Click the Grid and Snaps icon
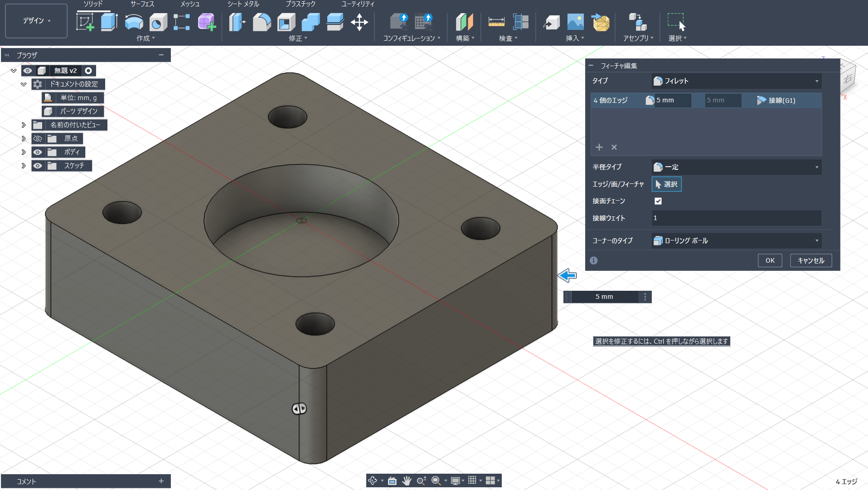This screenshot has height=490, width=868. click(x=472, y=480)
